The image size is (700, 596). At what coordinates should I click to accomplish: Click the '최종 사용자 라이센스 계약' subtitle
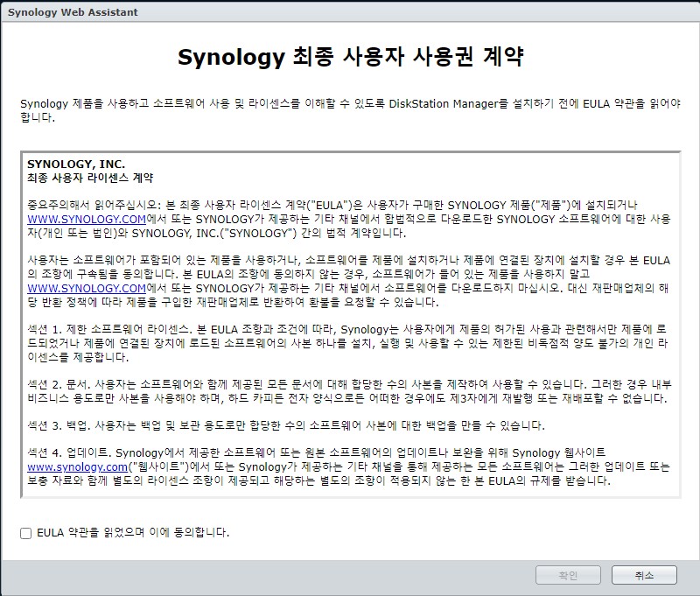[x=90, y=179]
